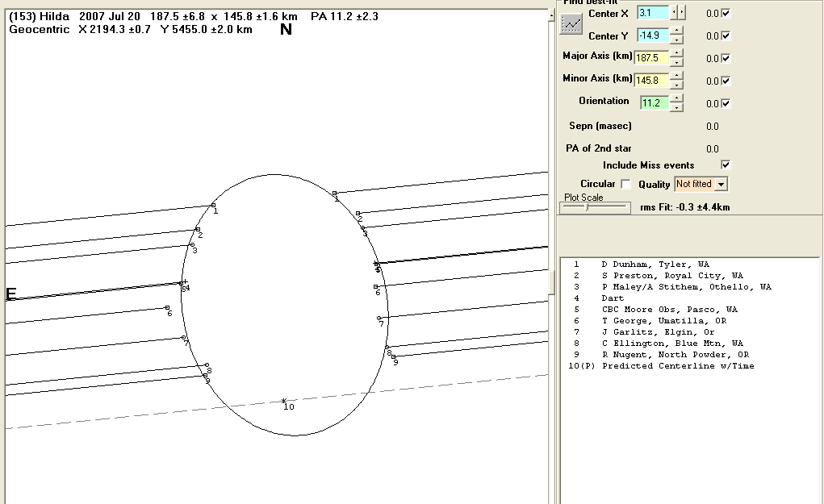Increase Major Axis with up spinner arrow

point(677,53)
